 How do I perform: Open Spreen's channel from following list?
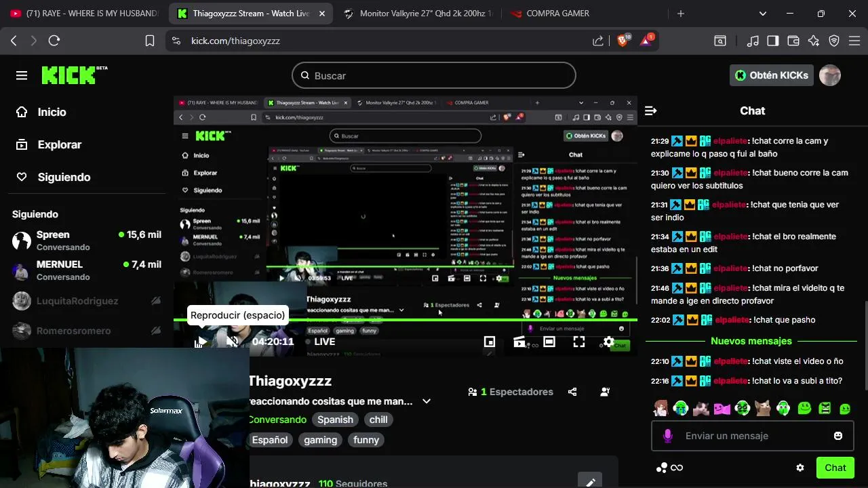[87, 240]
